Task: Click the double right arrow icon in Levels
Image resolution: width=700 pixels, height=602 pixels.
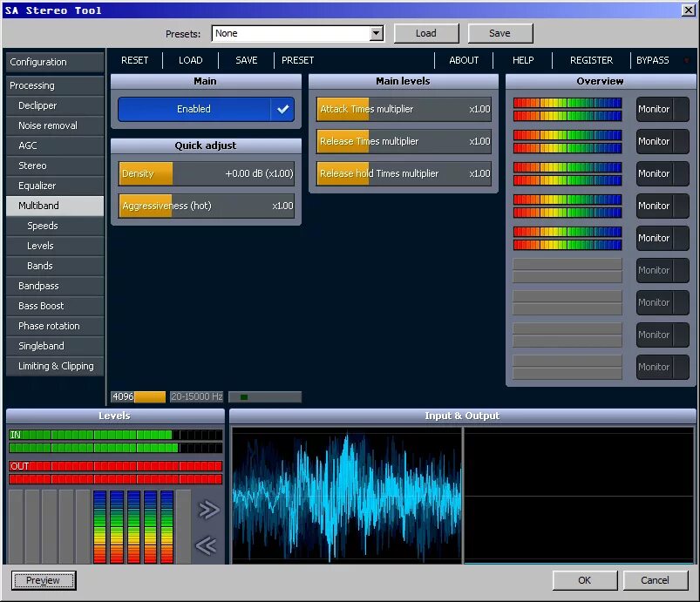Action: 208,510
